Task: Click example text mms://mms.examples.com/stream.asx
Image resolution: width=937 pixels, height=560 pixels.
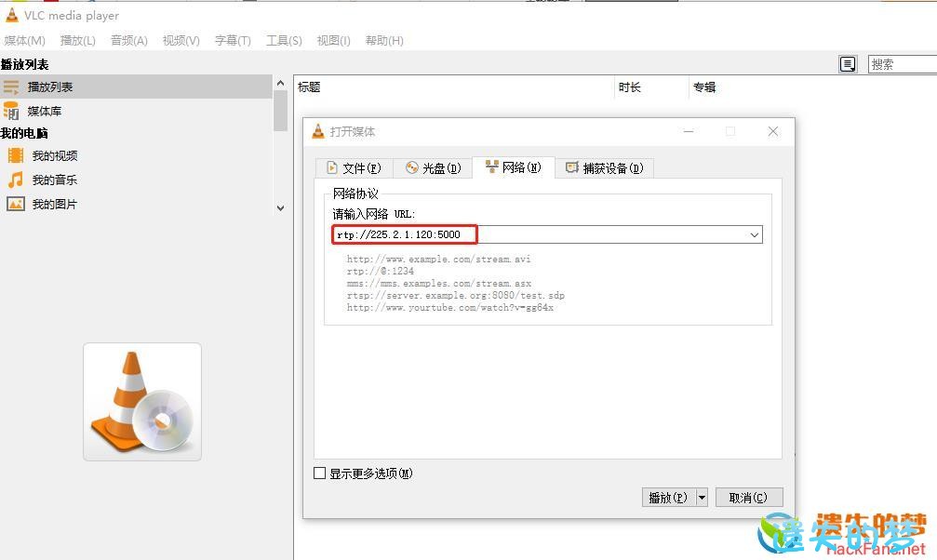Action: point(439,284)
